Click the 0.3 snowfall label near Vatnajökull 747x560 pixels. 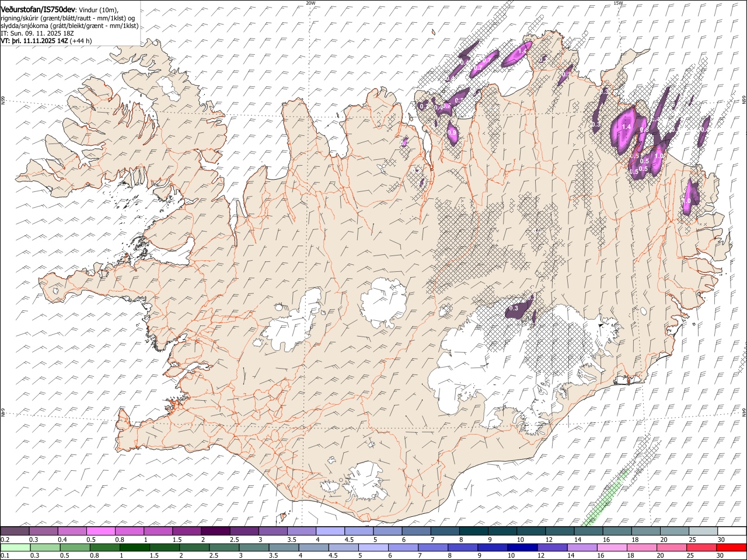514,308
